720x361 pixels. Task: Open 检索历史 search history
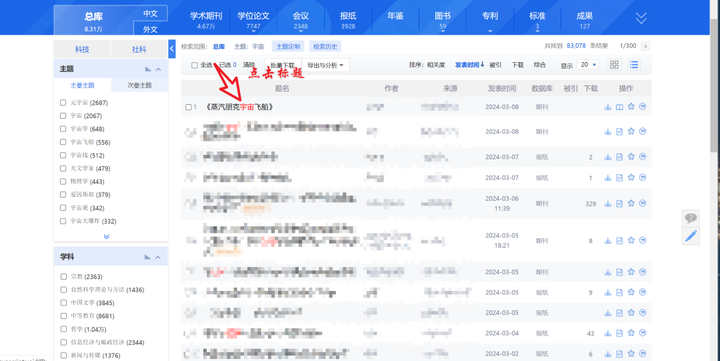click(325, 46)
